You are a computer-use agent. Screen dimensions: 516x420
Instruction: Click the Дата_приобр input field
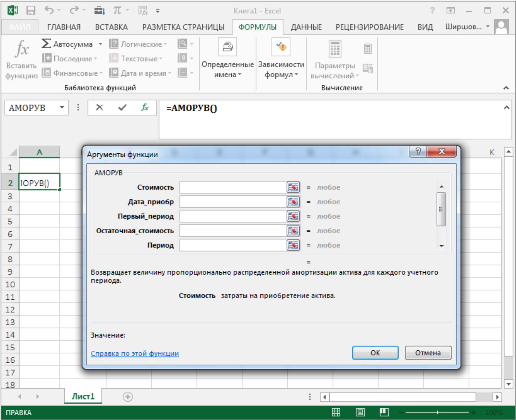[233, 202]
